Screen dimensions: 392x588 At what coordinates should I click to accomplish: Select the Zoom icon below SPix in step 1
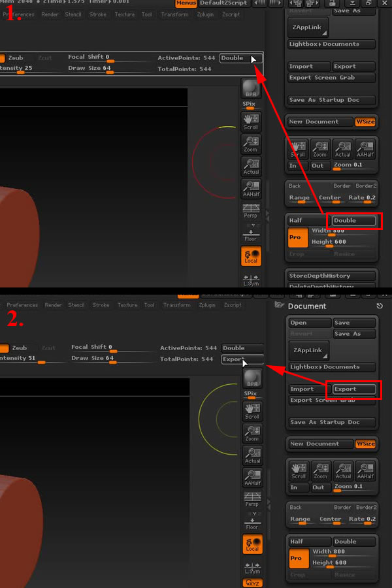tap(251, 144)
